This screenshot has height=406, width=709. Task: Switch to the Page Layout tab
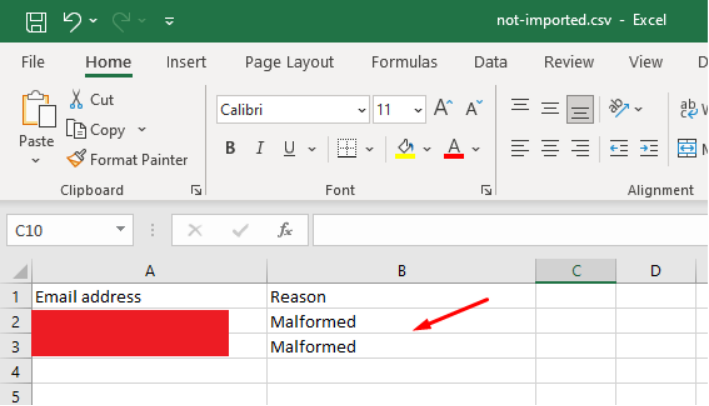[x=289, y=62]
